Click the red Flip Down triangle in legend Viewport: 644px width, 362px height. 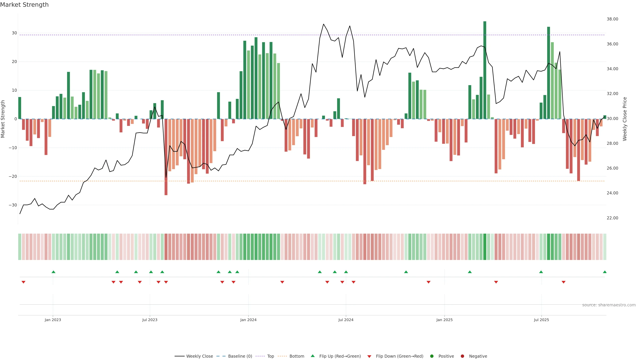click(x=369, y=356)
